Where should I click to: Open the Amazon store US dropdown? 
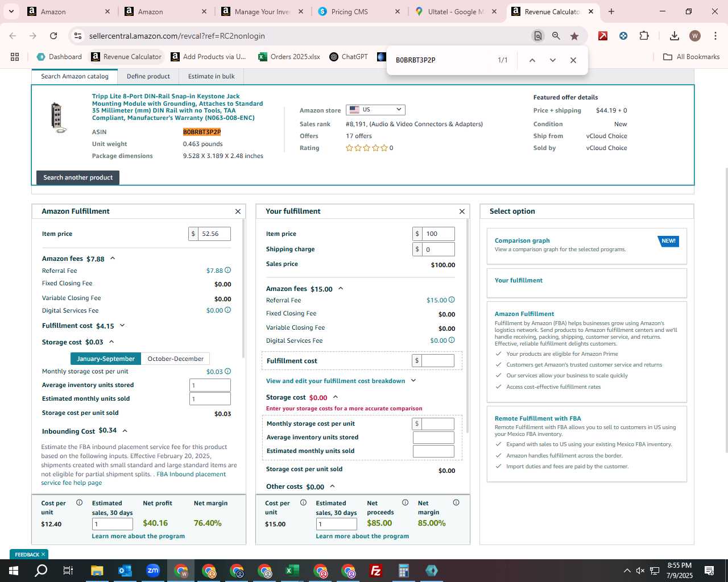click(x=375, y=110)
